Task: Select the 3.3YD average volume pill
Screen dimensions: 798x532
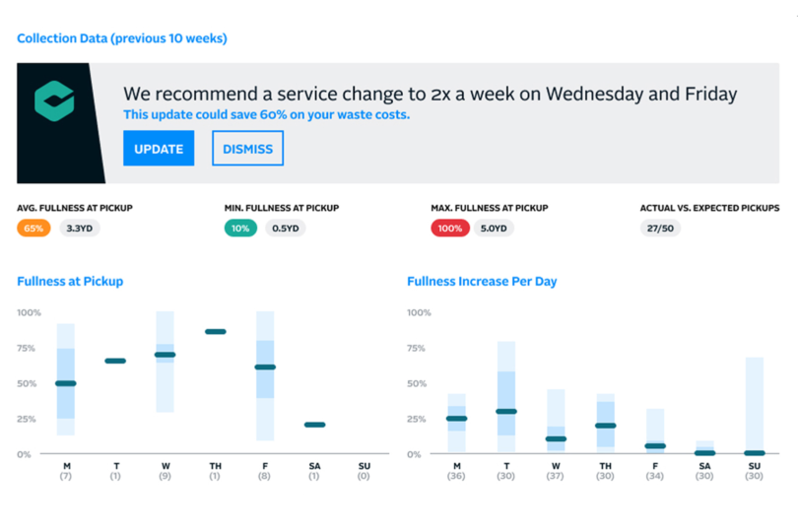Action: 80,229
